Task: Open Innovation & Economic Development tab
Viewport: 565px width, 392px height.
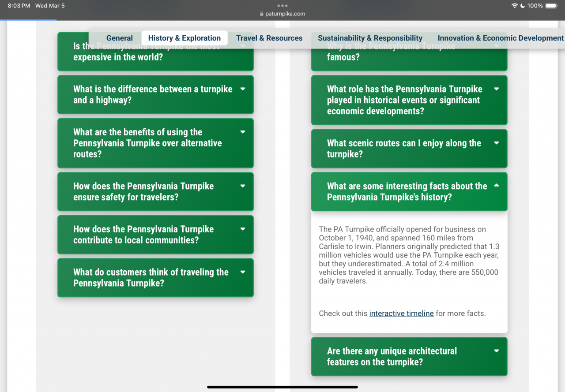Action: pyautogui.click(x=501, y=38)
